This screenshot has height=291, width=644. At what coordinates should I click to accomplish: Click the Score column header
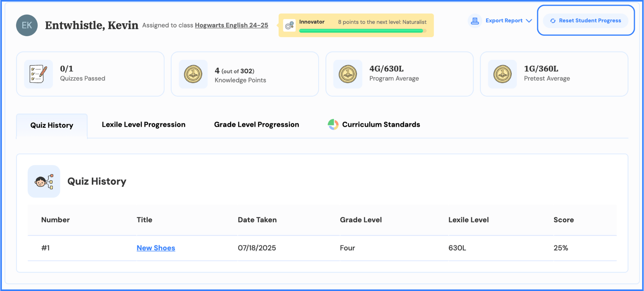(x=563, y=220)
